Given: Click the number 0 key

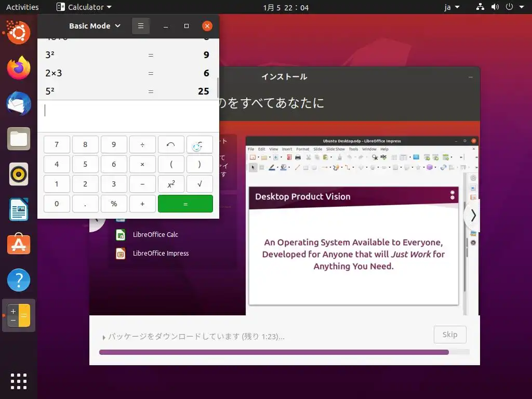Looking at the screenshot, I should pyautogui.click(x=57, y=204).
